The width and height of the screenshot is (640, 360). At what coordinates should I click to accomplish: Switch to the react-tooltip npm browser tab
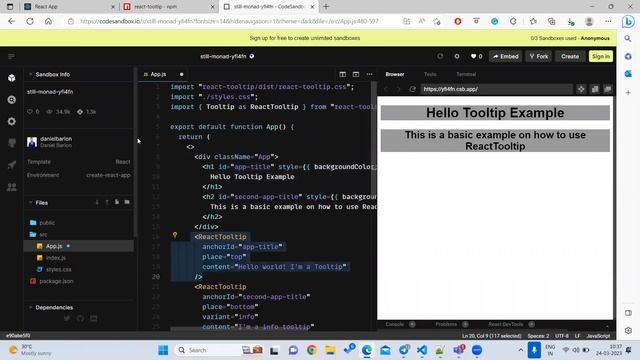(x=169, y=7)
